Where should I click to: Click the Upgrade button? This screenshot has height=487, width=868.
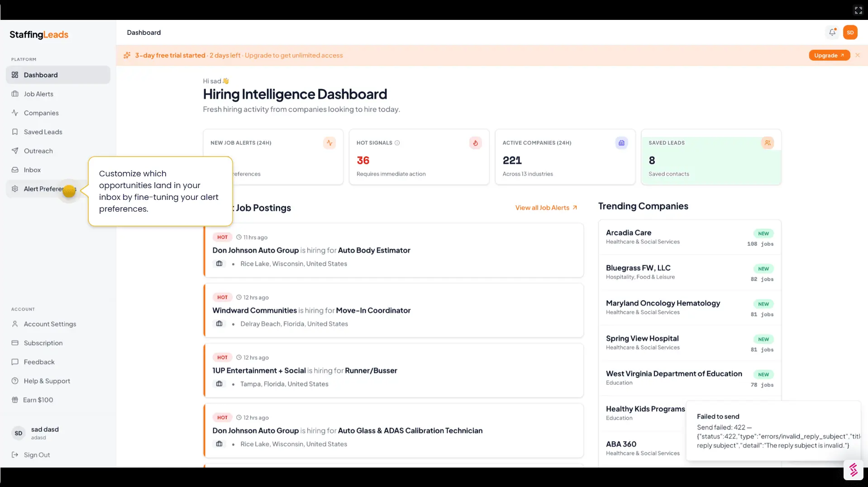[x=829, y=55]
